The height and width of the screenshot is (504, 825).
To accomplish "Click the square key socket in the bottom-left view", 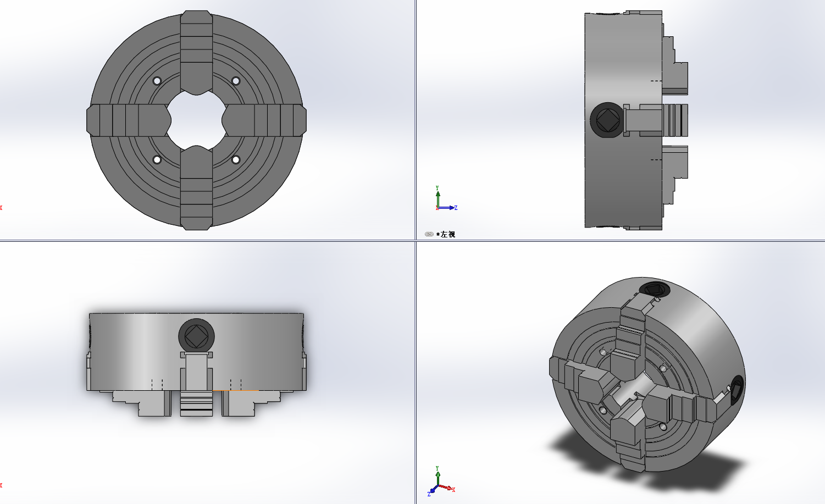I will point(196,335).
